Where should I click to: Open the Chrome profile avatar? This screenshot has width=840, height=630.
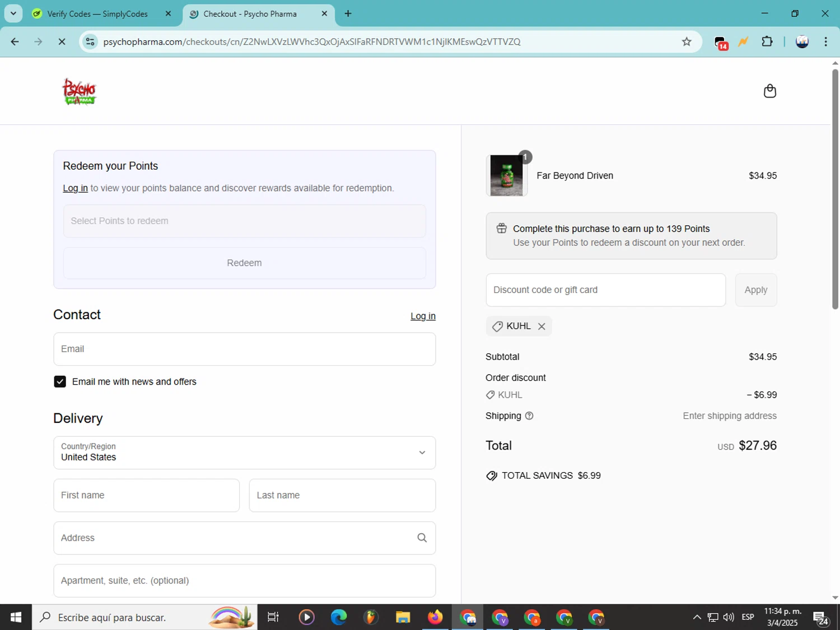[802, 41]
